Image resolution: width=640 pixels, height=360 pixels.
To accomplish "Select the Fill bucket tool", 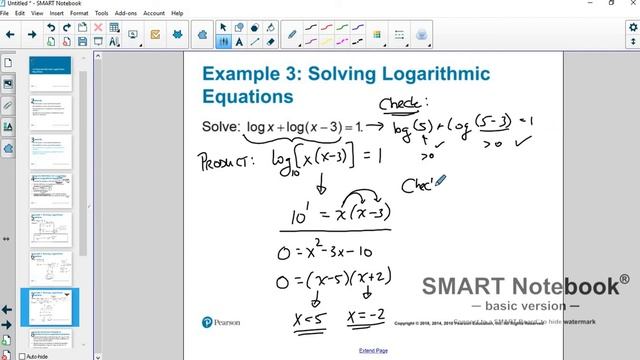I will point(270,27).
